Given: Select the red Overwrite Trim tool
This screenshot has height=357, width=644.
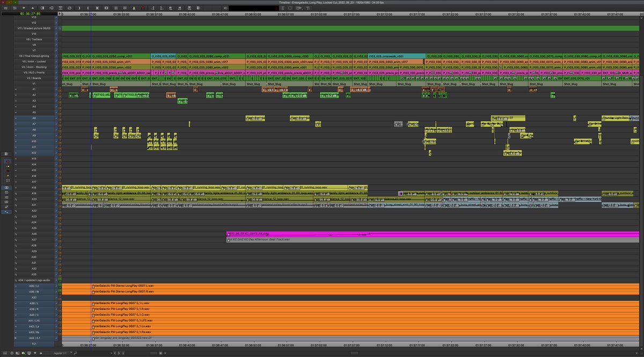Looking at the screenshot, I should pyautogui.click(x=8, y=171).
